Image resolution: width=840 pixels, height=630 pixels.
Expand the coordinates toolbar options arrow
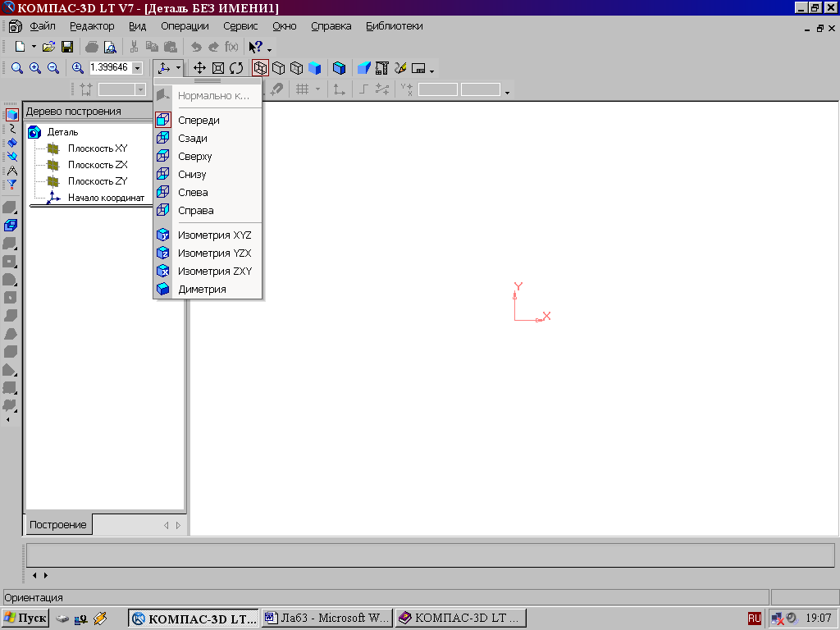[x=507, y=93]
